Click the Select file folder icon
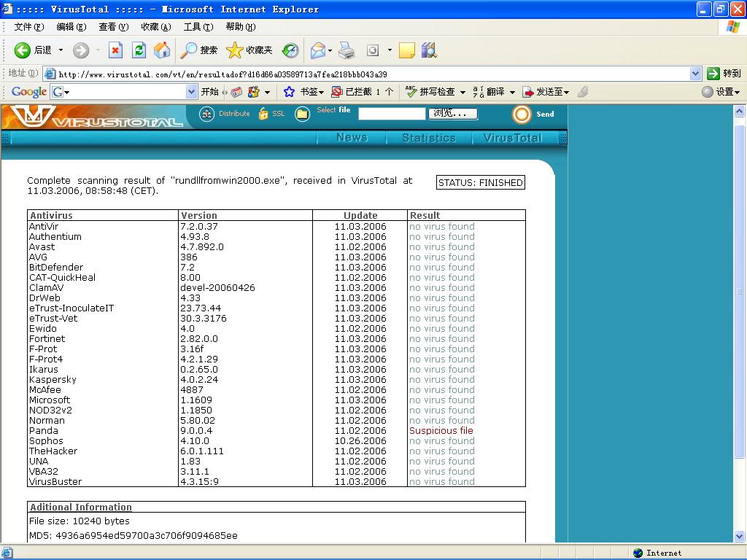 click(x=302, y=114)
